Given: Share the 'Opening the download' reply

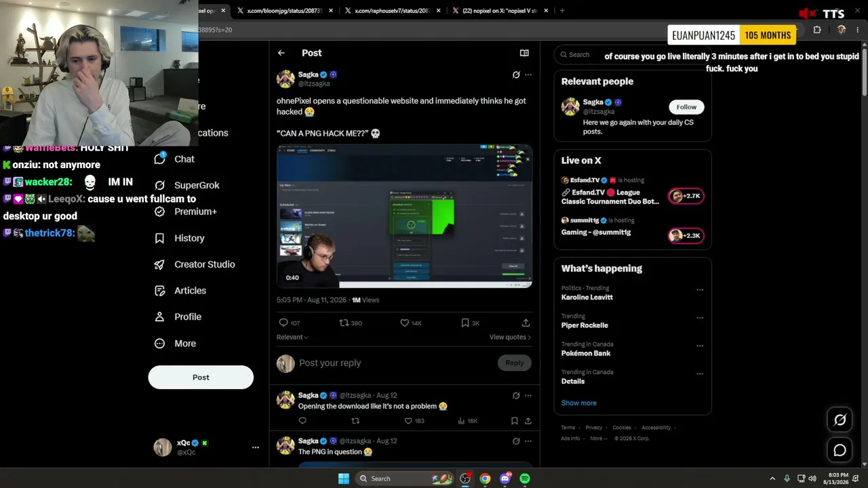Looking at the screenshot, I should tap(528, 421).
